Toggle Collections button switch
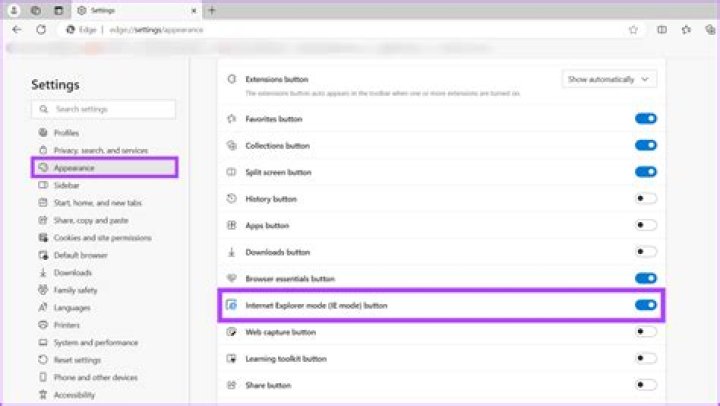 pyautogui.click(x=646, y=146)
